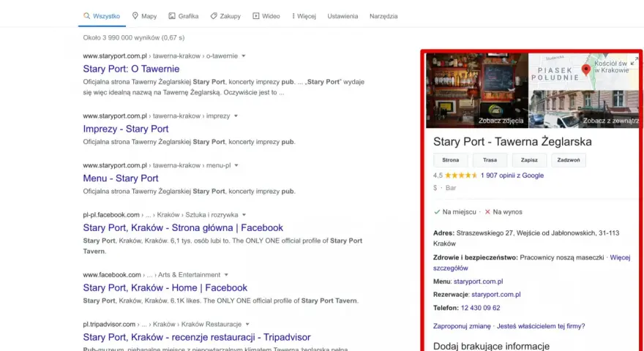This screenshot has height=351, width=644.
Task: Click the Trasa directions button
Action: [x=490, y=160]
